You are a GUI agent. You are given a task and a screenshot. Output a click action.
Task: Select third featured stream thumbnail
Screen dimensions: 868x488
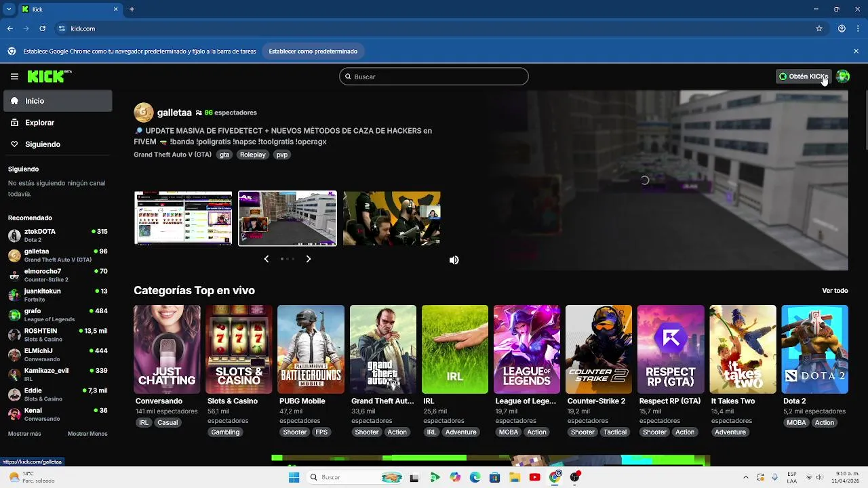[x=392, y=218]
